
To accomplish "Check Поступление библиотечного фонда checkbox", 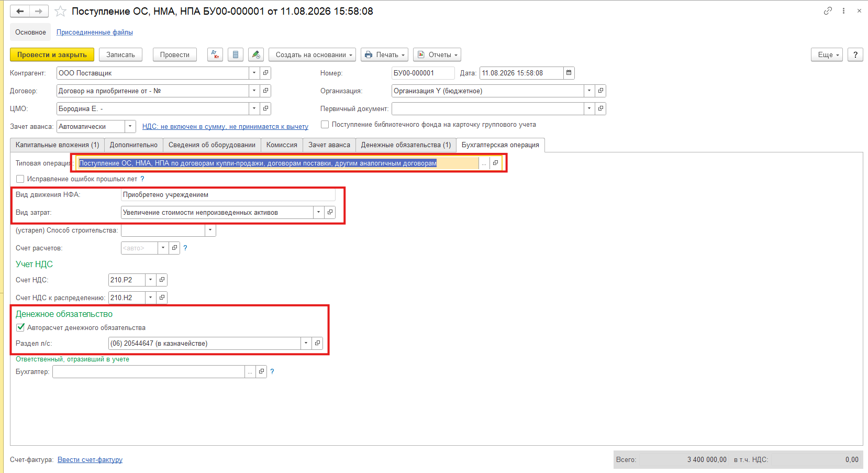I will click(325, 124).
